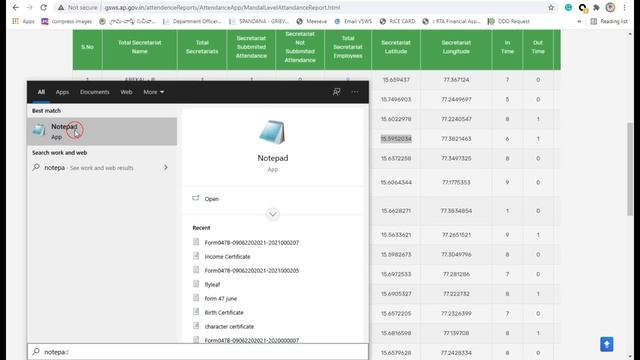Click the web search icon beside notepa
The height and width of the screenshot is (360, 640).
36,167
